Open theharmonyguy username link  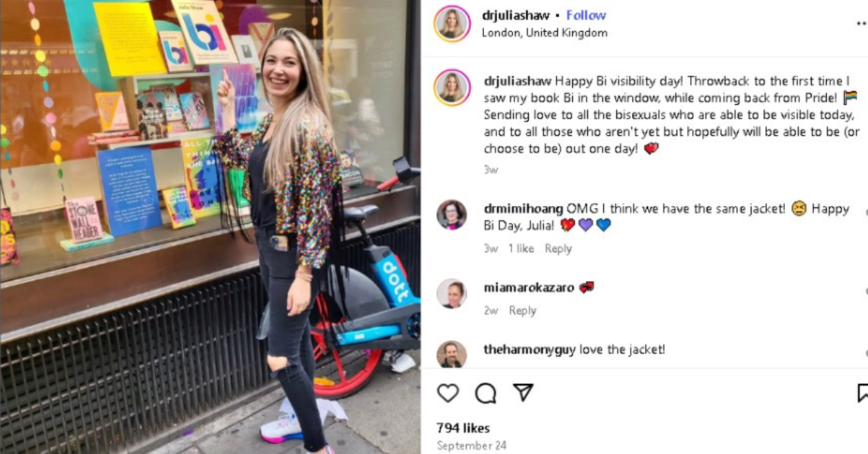529,350
